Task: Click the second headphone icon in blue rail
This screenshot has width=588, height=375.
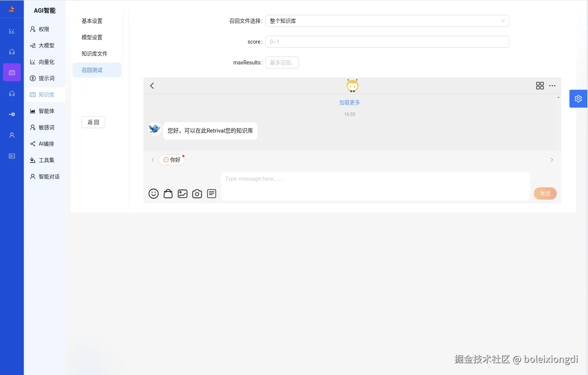Action: click(x=12, y=93)
